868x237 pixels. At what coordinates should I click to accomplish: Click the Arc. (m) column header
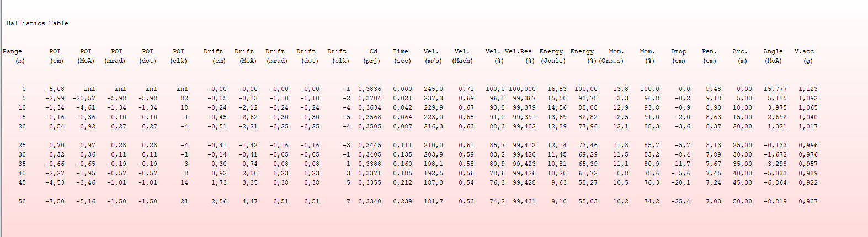(x=741, y=56)
